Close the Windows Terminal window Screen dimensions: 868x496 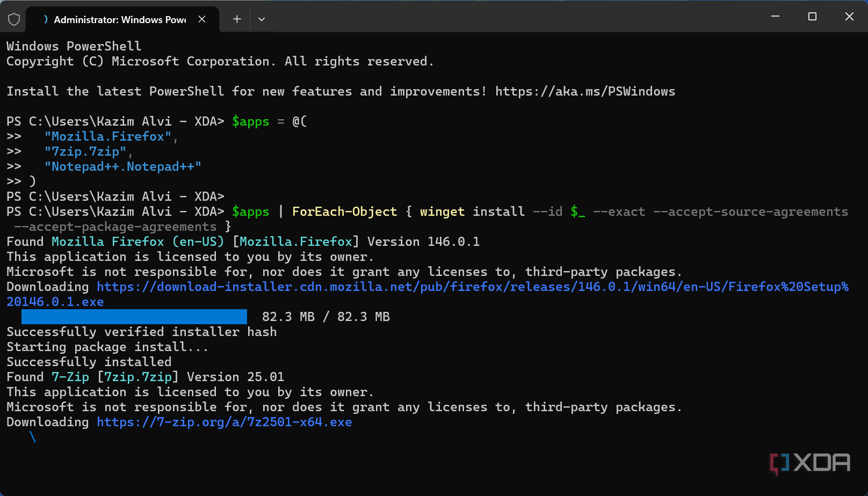click(849, 17)
